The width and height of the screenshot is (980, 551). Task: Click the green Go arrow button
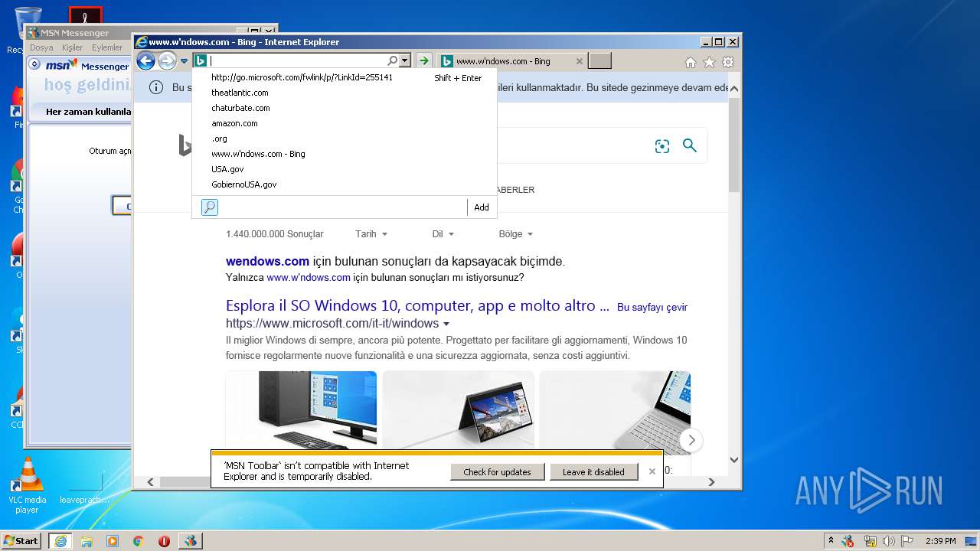(423, 60)
